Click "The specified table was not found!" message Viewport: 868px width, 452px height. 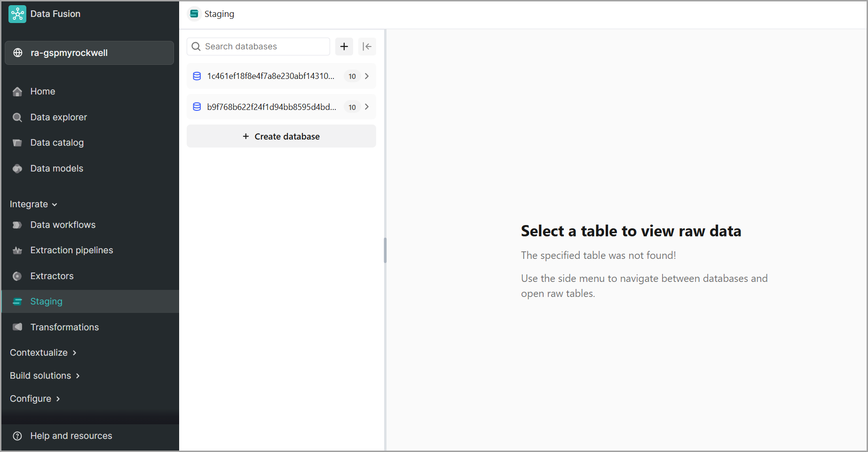599,255
